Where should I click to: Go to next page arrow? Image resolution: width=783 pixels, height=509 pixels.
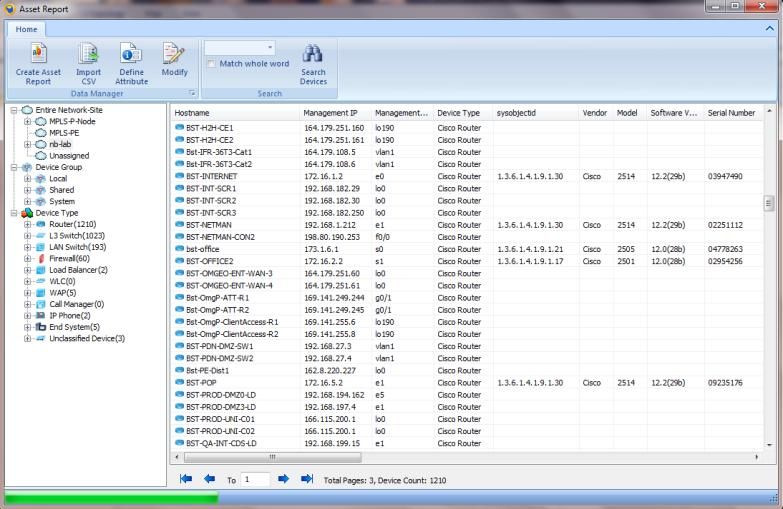pos(283,479)
